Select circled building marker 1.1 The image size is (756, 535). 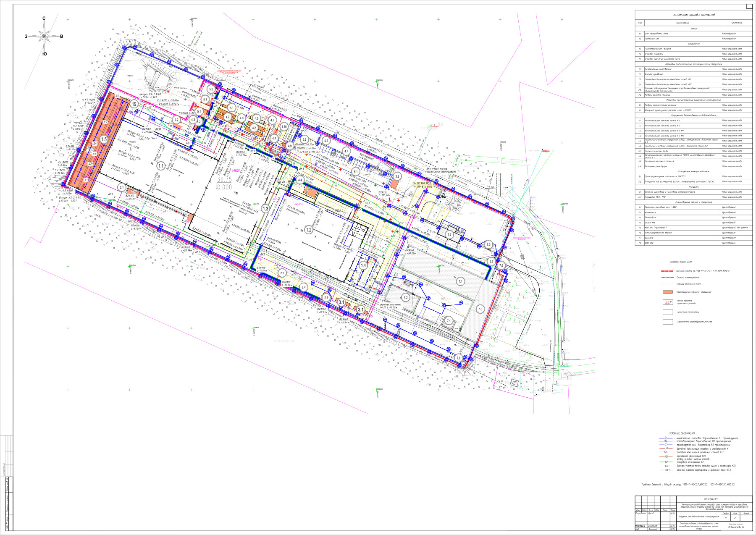click(160, 166)
